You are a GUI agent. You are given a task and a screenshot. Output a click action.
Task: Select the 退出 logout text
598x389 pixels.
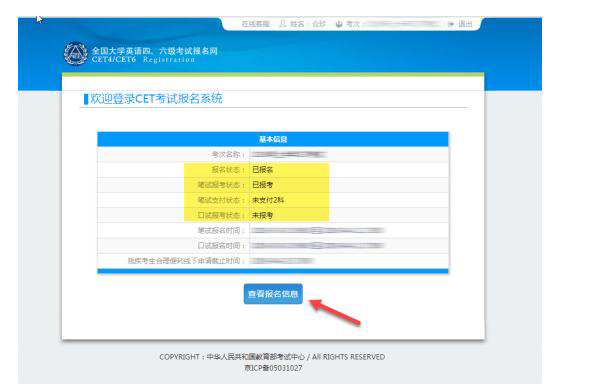click(465, 24)
